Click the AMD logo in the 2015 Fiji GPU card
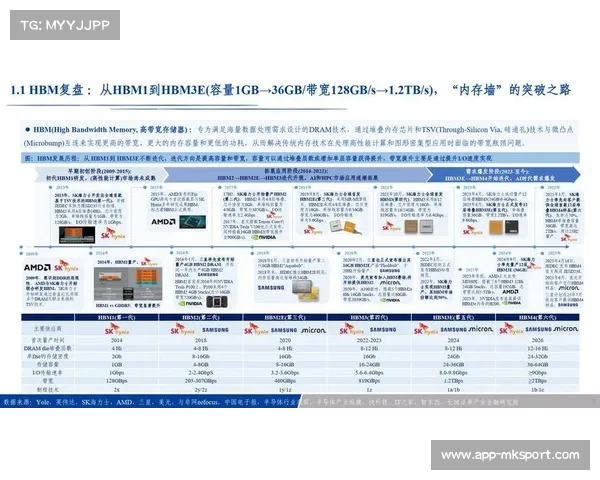The image size is (600, 480). click(x=163, y=222)
